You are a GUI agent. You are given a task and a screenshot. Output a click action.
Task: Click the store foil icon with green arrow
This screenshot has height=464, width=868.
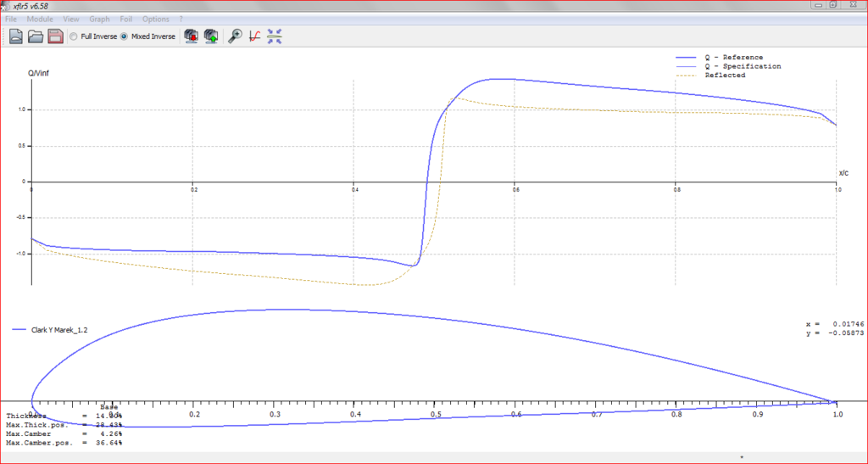211,36
